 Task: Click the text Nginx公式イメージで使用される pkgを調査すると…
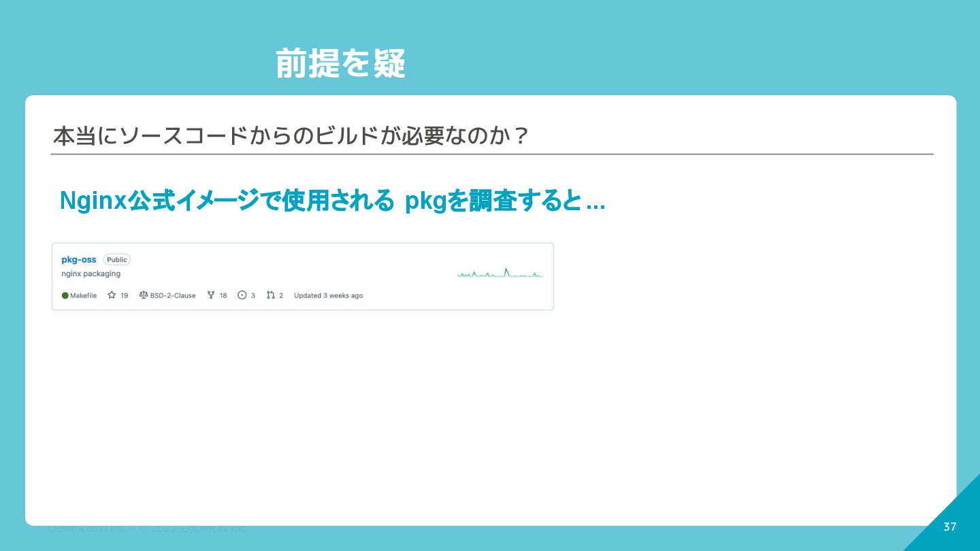click(332, 201)
